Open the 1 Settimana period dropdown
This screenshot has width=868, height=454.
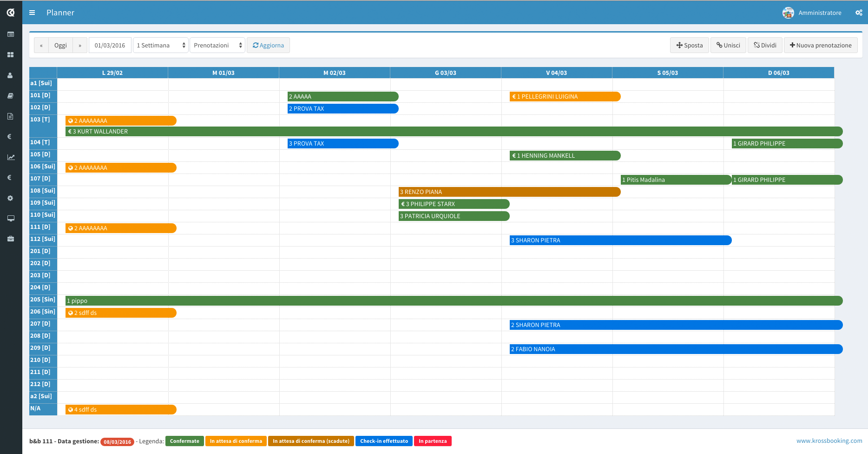[x=161, y=45]
